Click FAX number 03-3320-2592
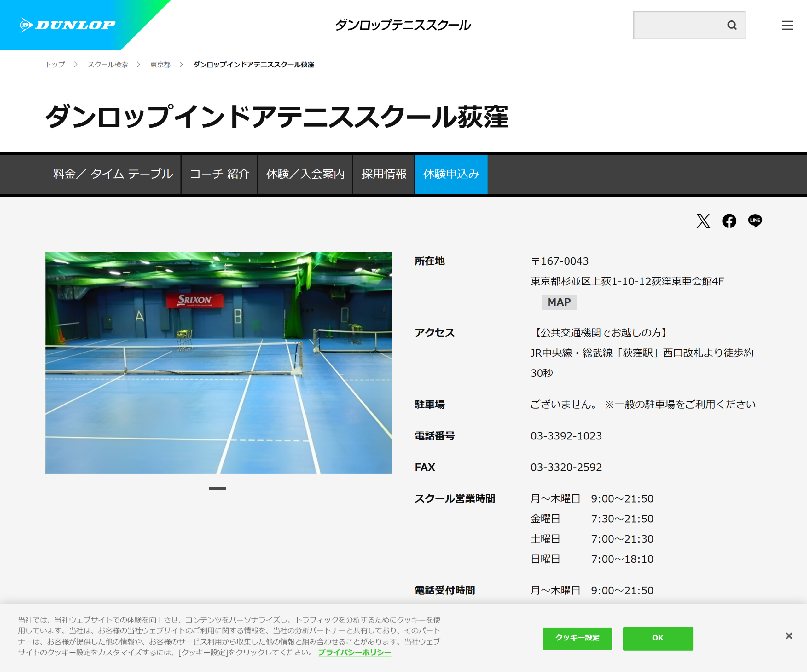 [x=566, y=467]
